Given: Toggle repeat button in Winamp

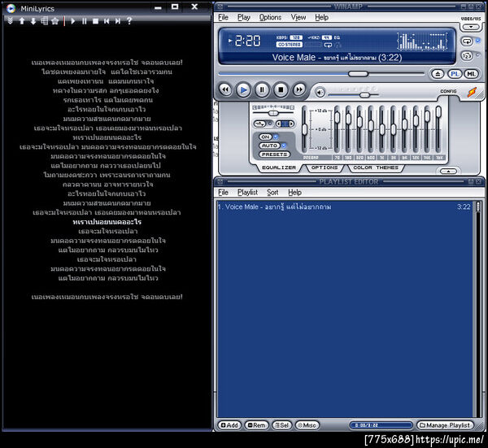Looking at the screenshot, I should click(467, 41).
